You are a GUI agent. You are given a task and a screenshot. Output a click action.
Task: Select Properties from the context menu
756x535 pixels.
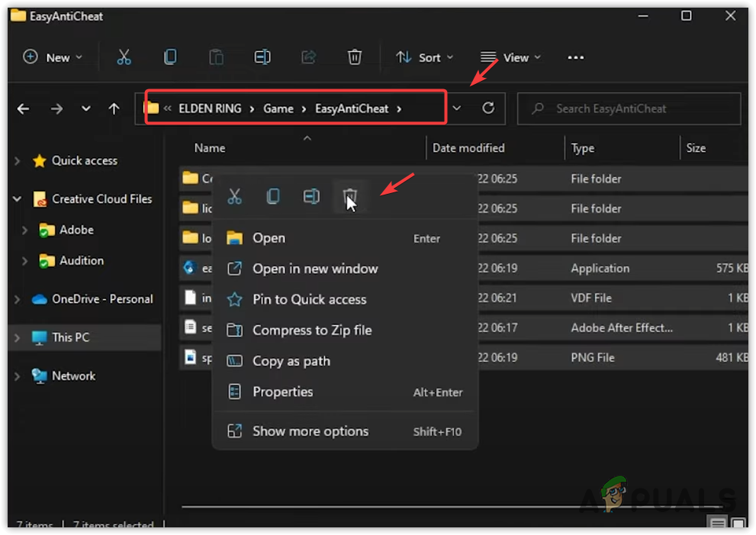pos(282,392)
